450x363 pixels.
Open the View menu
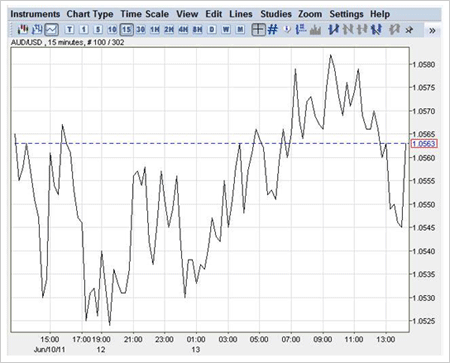(187, 14)
